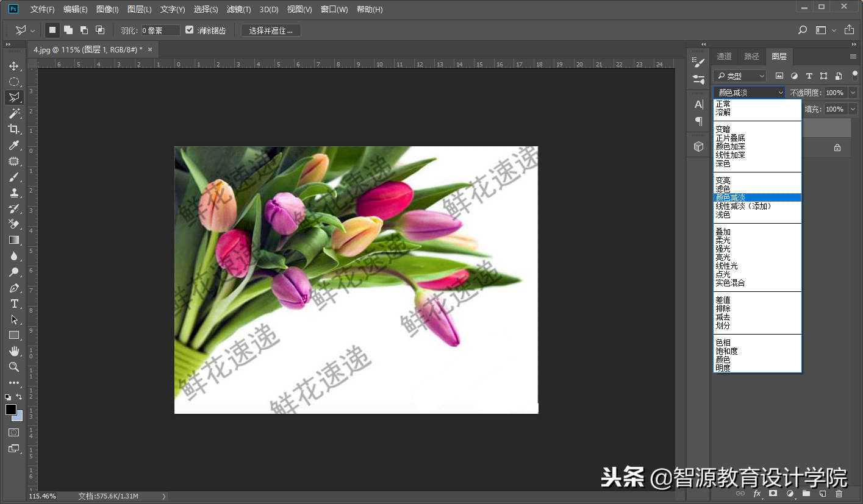Create a new layer icon
The image size is (863, 504).
[822, 493]
